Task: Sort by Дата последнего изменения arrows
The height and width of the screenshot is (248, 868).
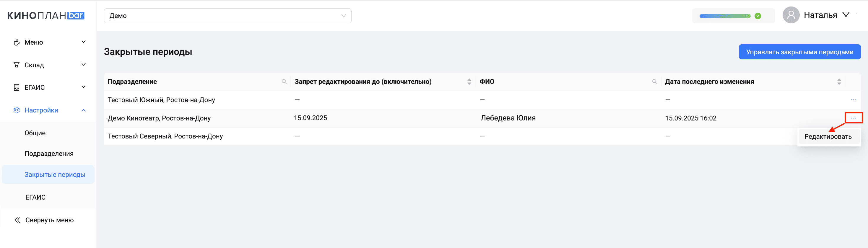Action: [839, 82]
